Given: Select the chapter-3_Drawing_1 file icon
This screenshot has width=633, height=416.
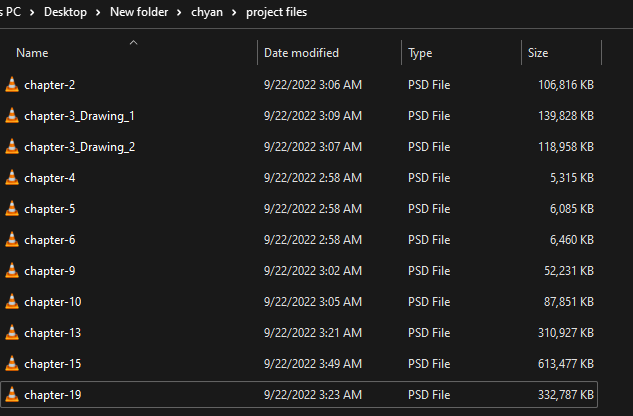Looking at the screenshot, I should coord(12,116).
